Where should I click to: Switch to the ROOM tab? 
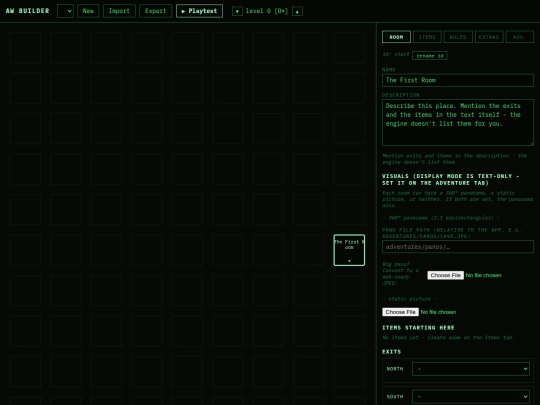[396, 37]
